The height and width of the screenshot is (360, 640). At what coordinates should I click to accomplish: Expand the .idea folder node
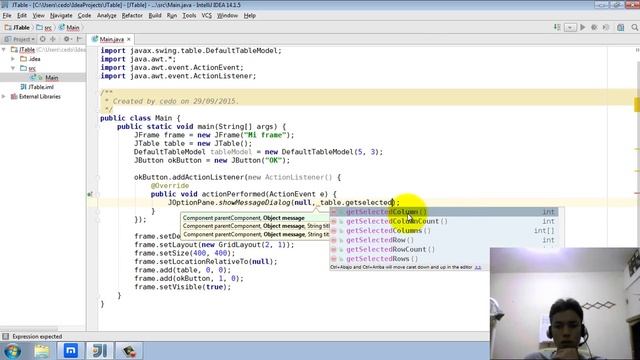(x=13, y=59)
